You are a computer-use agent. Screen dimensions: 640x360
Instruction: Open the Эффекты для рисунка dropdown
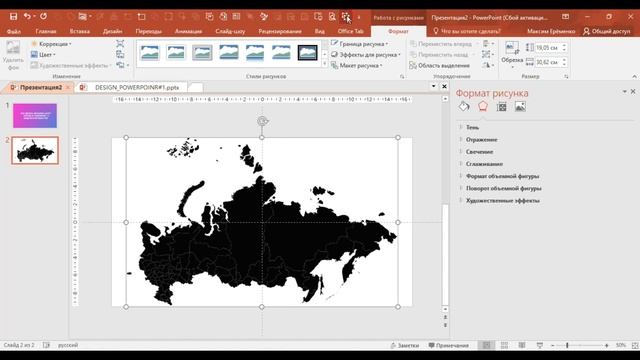coord(365,54)
